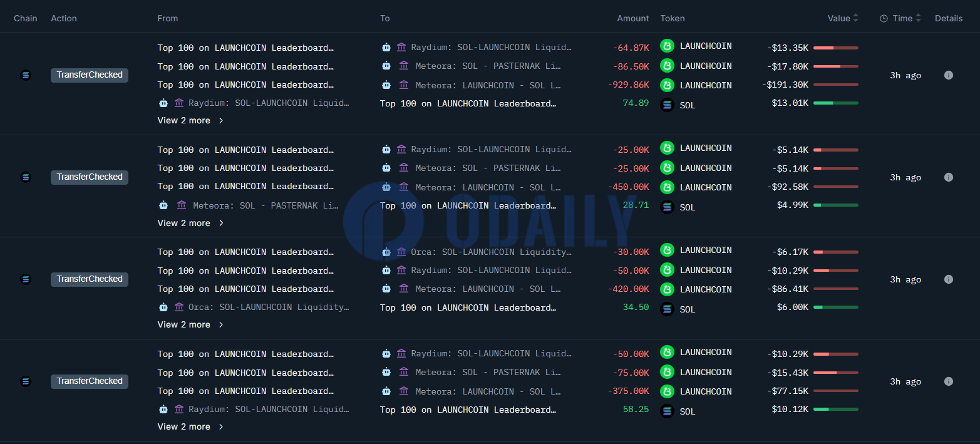Click the -$92.58K value cell

tap(788, 187)
